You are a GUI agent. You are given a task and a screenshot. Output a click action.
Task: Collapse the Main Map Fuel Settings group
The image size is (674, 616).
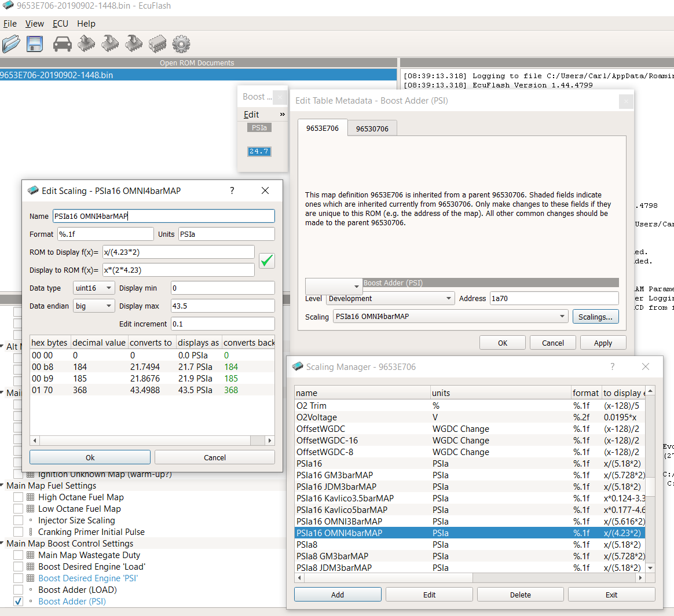3,486
